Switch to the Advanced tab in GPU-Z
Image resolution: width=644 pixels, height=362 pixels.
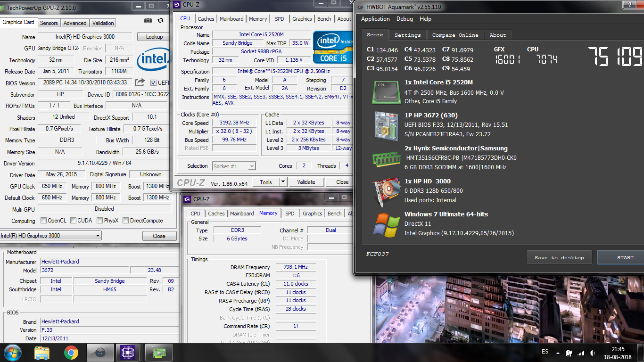click(x=75, y=23)
